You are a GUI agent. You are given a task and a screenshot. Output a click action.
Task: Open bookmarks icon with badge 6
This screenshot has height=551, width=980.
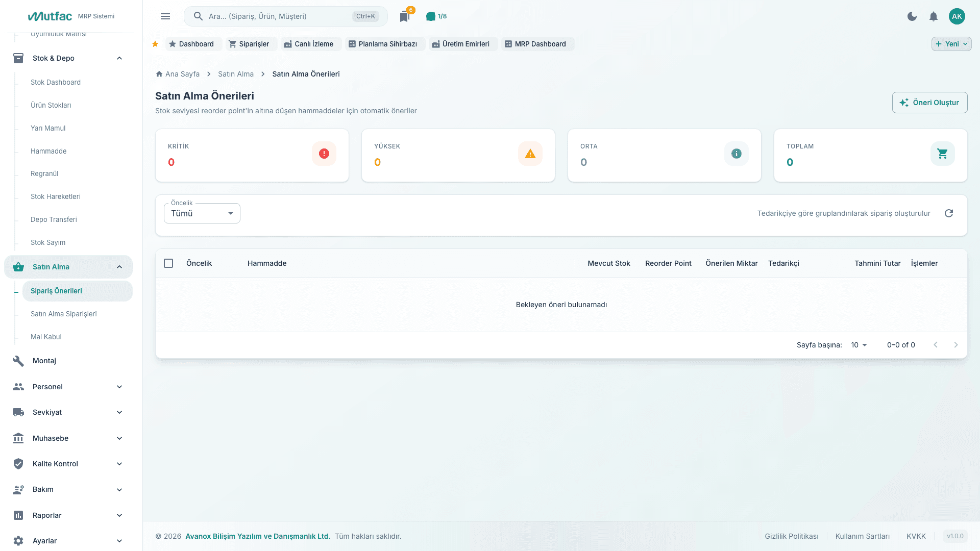(405, 16)
